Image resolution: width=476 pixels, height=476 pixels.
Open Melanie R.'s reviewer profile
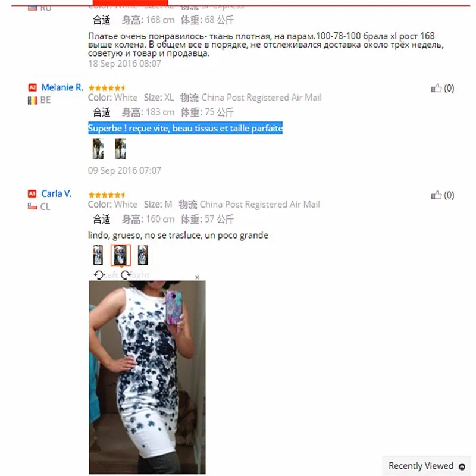point(62,87)
